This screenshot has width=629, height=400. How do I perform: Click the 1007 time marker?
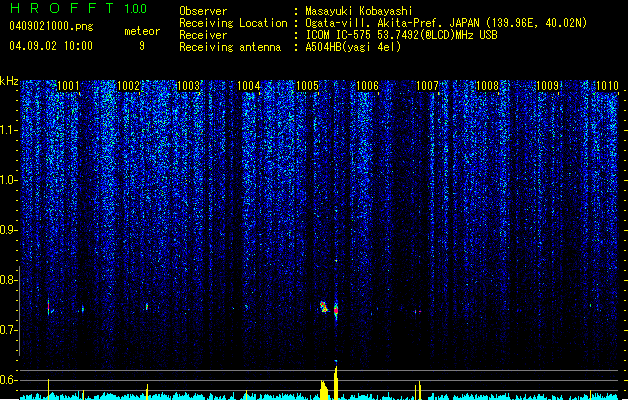click(427, 86)
